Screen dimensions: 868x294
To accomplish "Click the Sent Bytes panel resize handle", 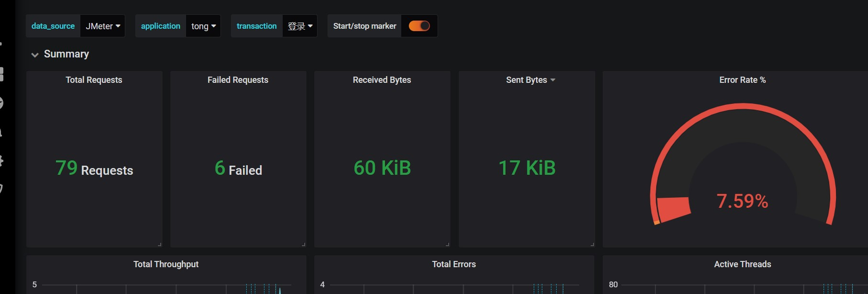I will pyautogui.click(x=592, y=244).
